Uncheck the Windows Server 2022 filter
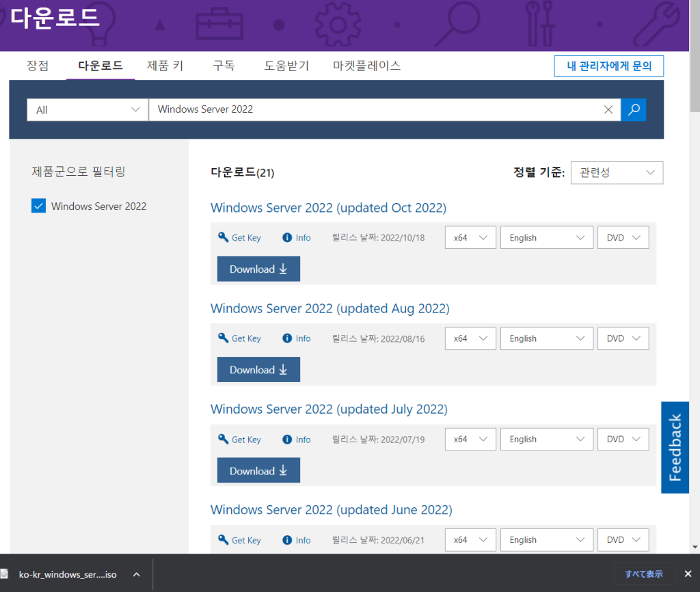This screenshot has width=700, height=592. click(39, 206)
